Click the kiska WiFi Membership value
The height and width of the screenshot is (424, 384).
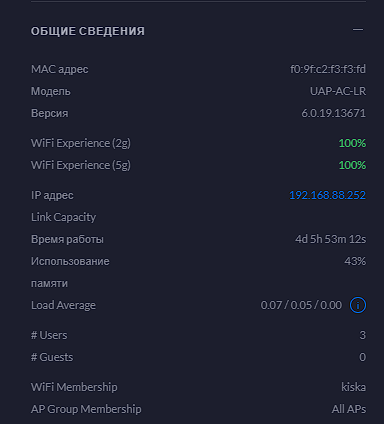[x=353, y=387]
